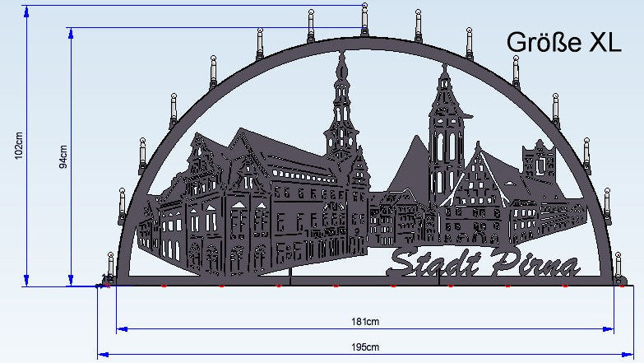Screen dimensions: 644x363
Task: Select the "Stadt Pirna" lettering
Action: (x=484, y=263)
